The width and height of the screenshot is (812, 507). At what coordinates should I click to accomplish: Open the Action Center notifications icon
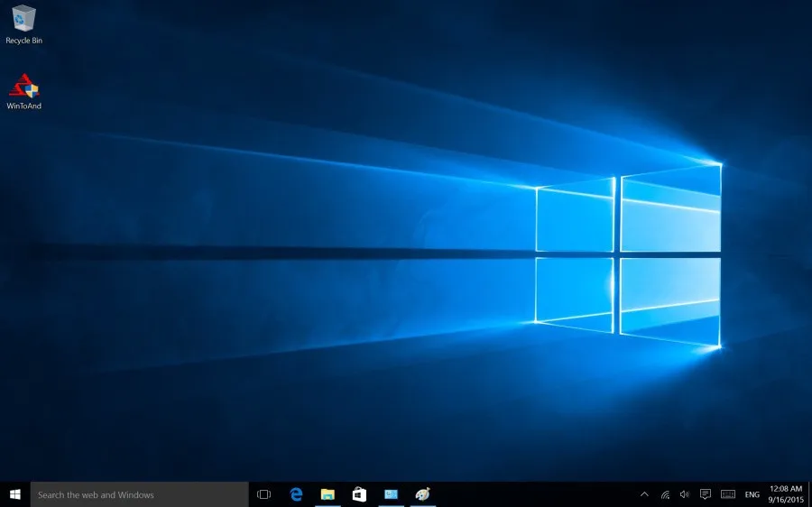705,494
